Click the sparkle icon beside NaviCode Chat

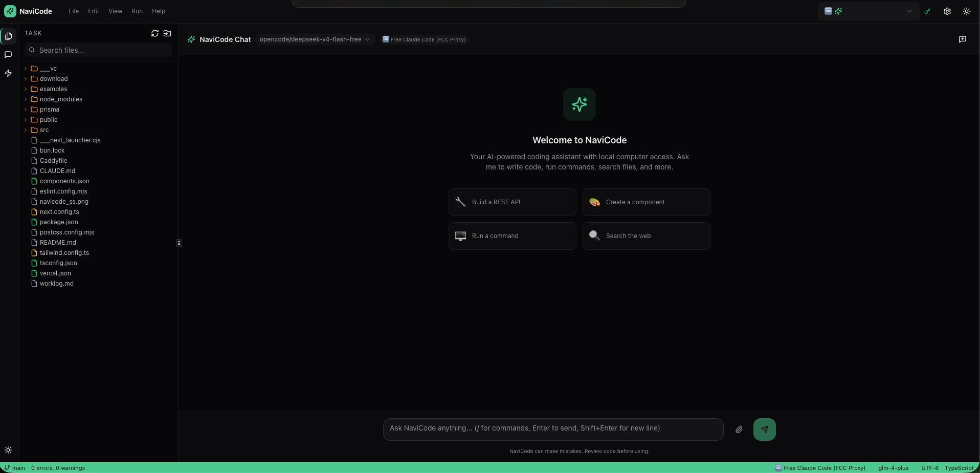(x=191, y=39)
